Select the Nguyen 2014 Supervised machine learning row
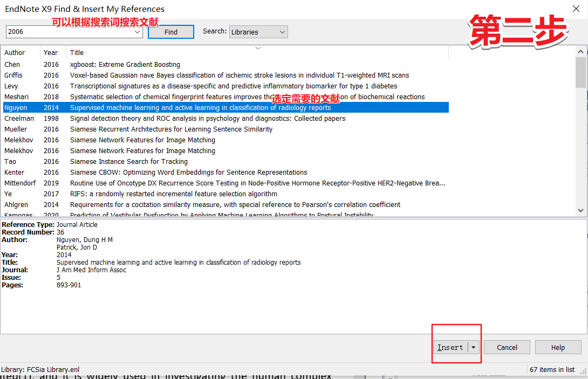Image resolution: width=588 pixels, height=379 pixels. pyautogui.click(x=225, y=108)
